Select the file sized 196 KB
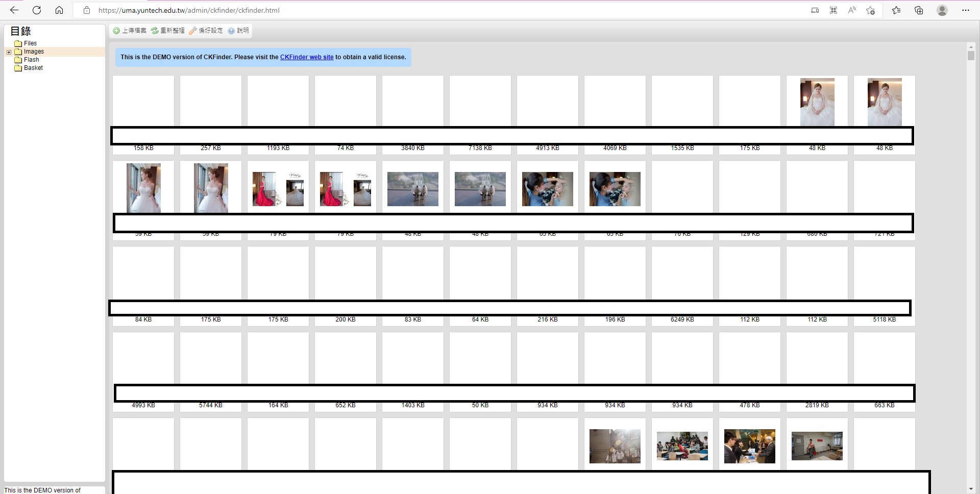Viewport: 980px width, 494px height. [x=615, y=286]
